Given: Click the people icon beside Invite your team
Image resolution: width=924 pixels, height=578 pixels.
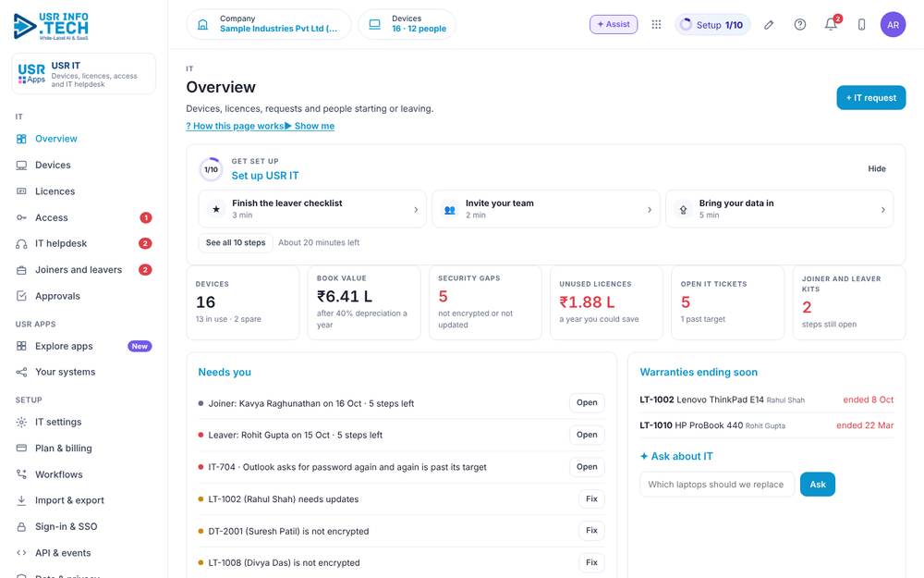Looking at the screenshot, I should pos(450,209).
